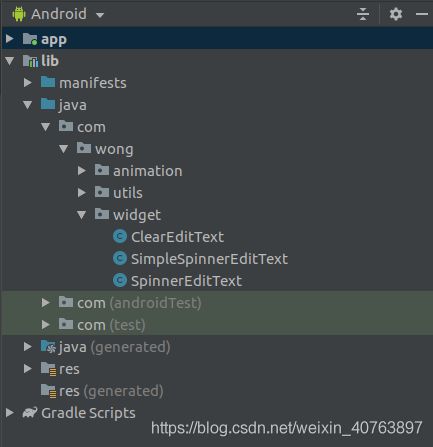
Task: Click the Collapse All icon in header
Action: tap(363, 14)
